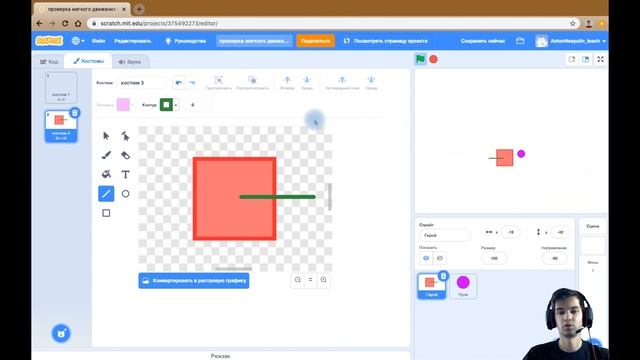
Task: Start project with the green flag
Action: [420, 59]
